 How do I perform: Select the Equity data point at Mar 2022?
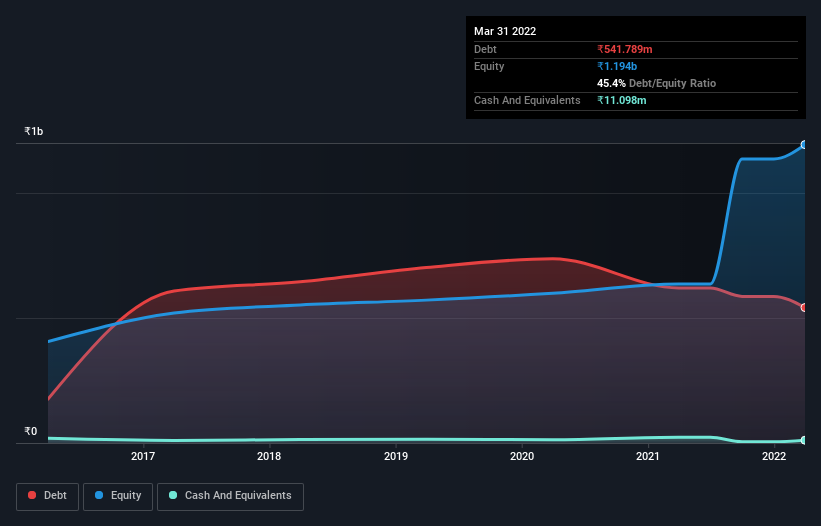(x=804, y=145)
